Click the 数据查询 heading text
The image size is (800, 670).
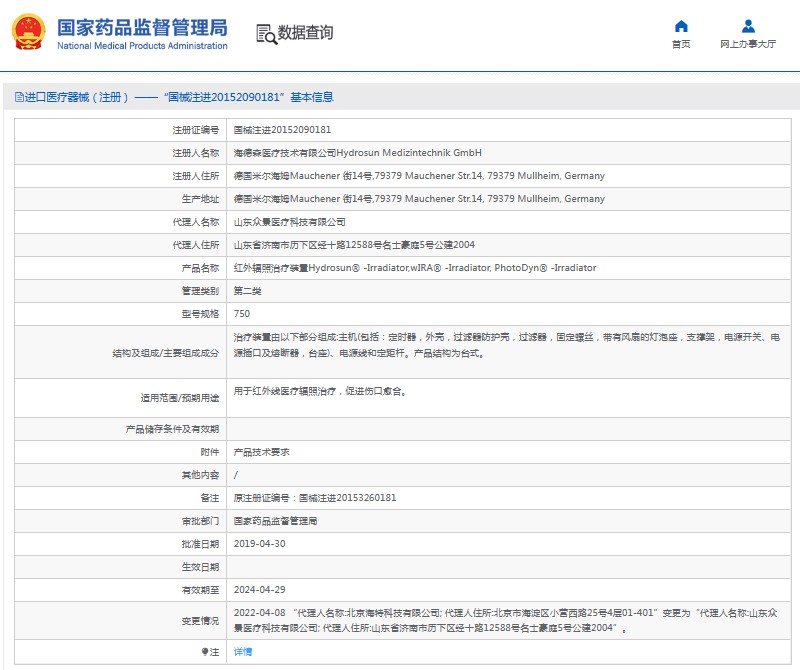(305, 33)
